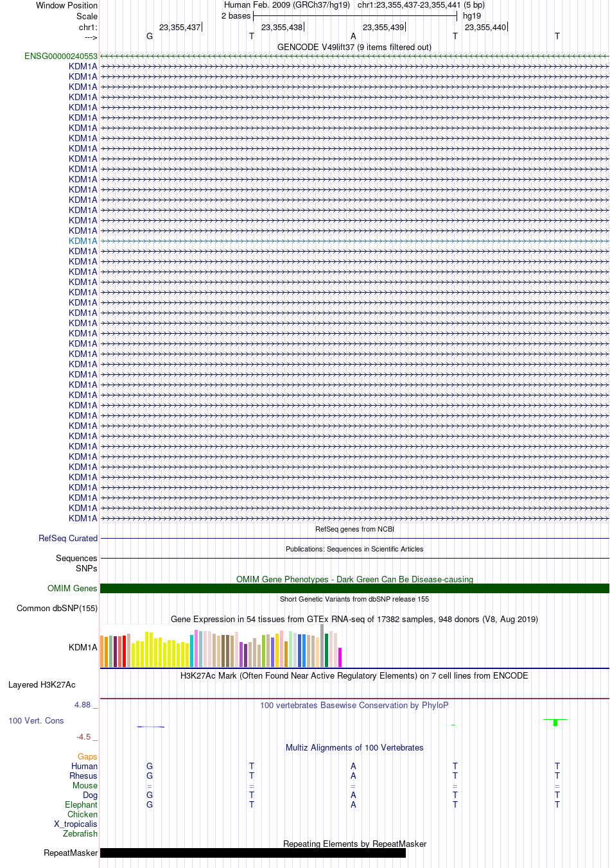Click 'RefSeq genes from NCBI' title
Screen dimensions: 610x868
click(x=354, y=530)
